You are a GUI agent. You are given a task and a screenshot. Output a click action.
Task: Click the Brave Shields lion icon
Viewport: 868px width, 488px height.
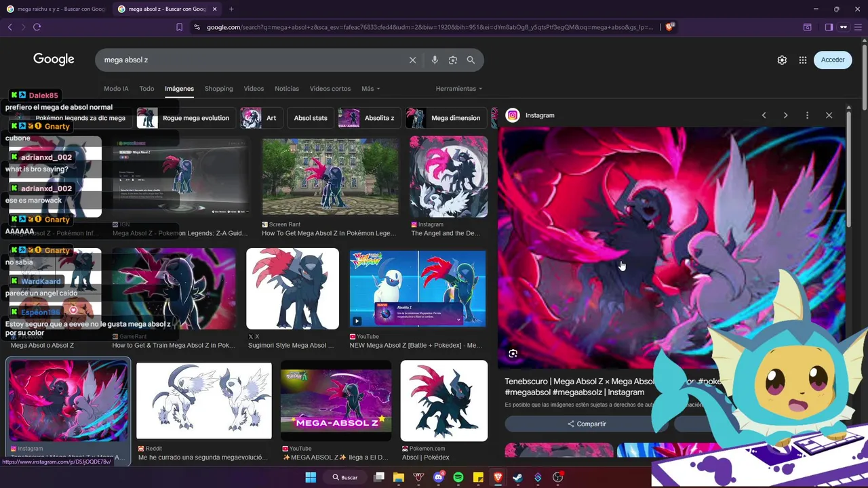click(x=669, y=27)
